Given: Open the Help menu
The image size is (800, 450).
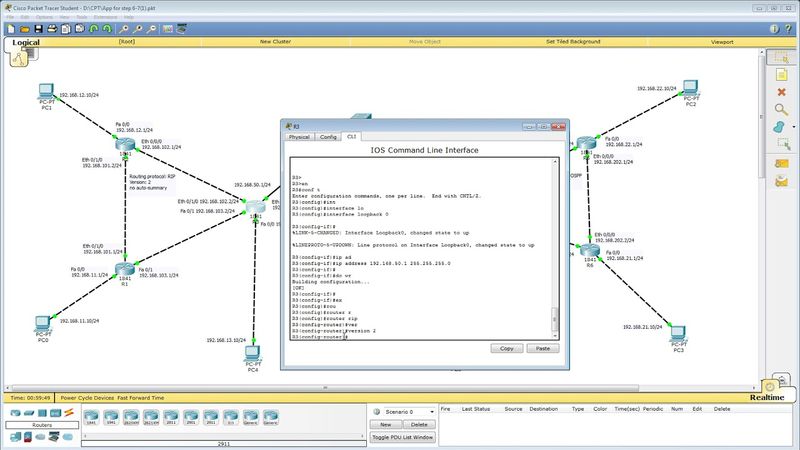Looking at the screenshot, I should coord(129,17).
